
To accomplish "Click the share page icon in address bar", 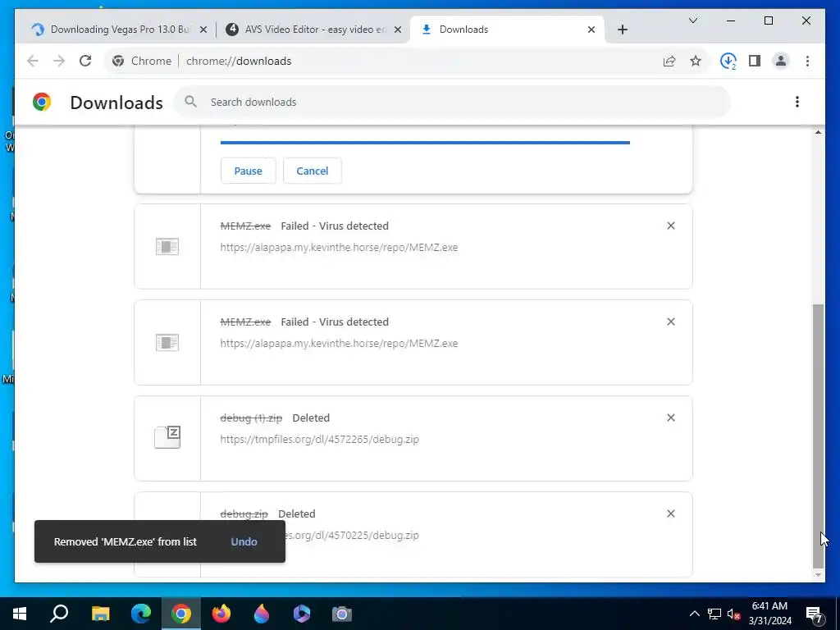I will point(669,61).
